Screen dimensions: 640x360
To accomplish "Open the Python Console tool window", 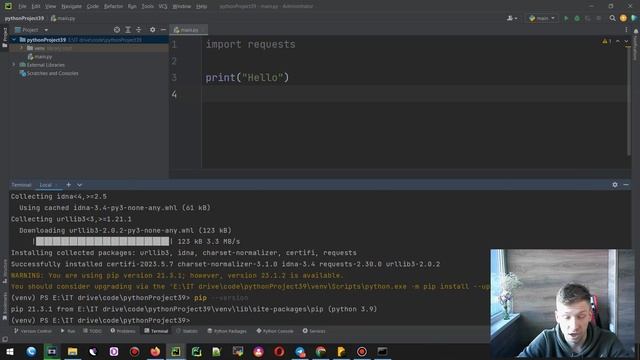I will pyautogui.click(x=275, y=331).
